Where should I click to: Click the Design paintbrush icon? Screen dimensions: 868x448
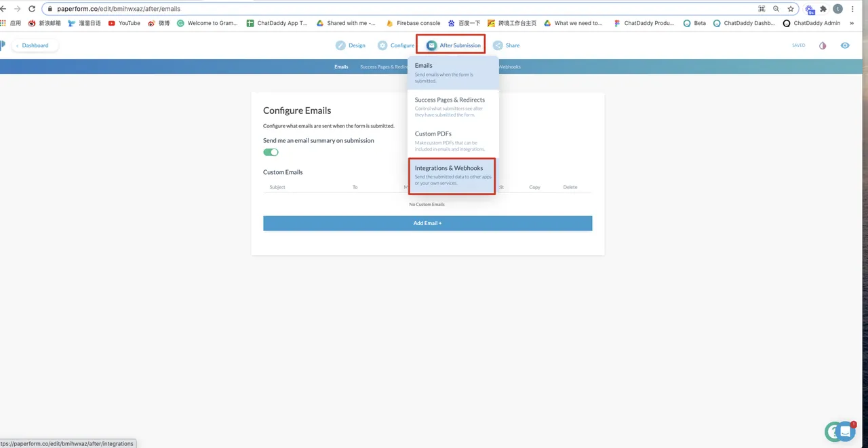pos(340,45)
